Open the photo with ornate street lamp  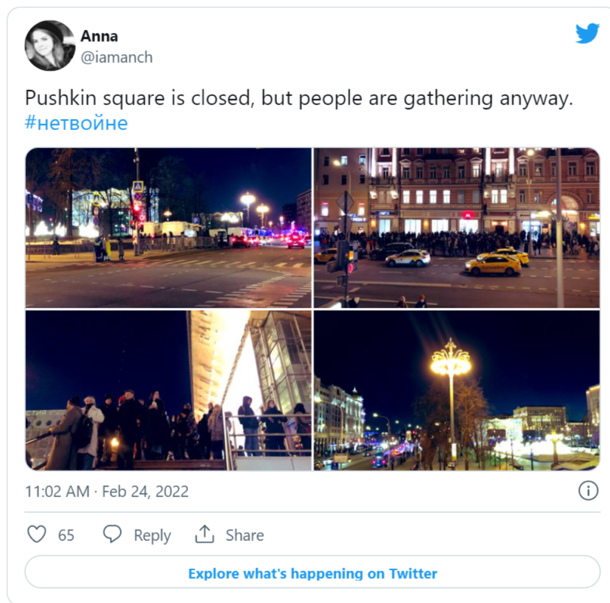click(457, 390)
